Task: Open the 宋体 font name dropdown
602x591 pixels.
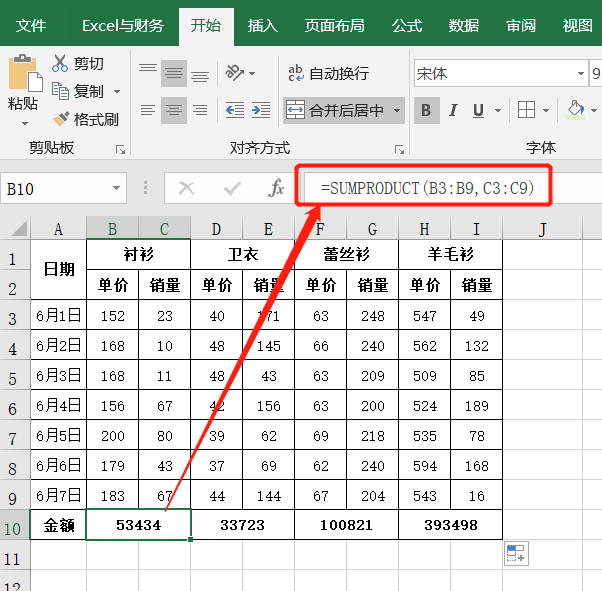Action: [x=581, y=73]
